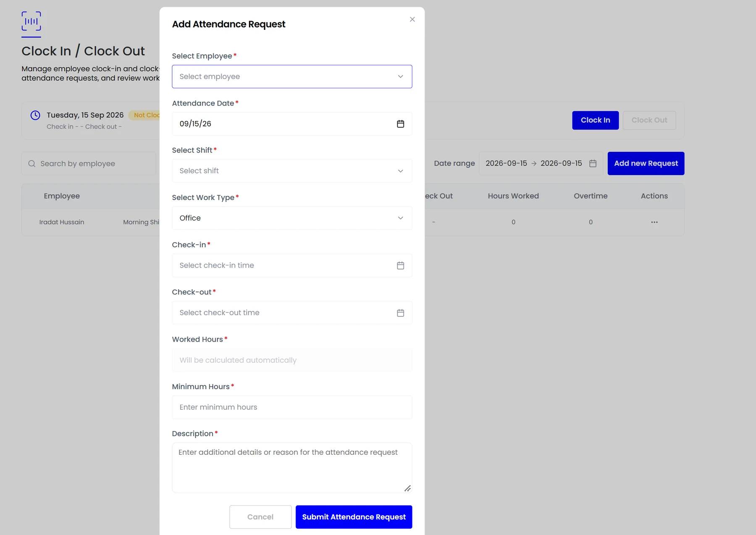
Task: Open the date range calendar icon
Action: click(593, 163)
